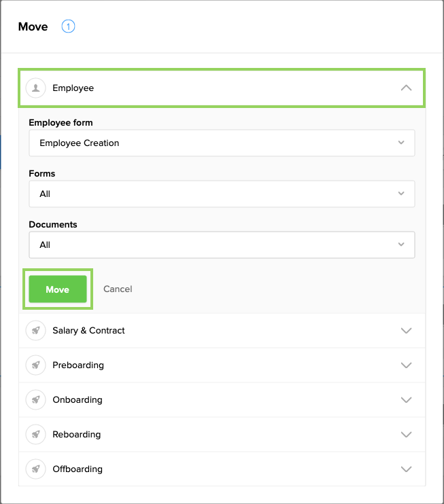Click the Salary & Contract rocket icon
The image size is (444, 504).
coord(35,331)
